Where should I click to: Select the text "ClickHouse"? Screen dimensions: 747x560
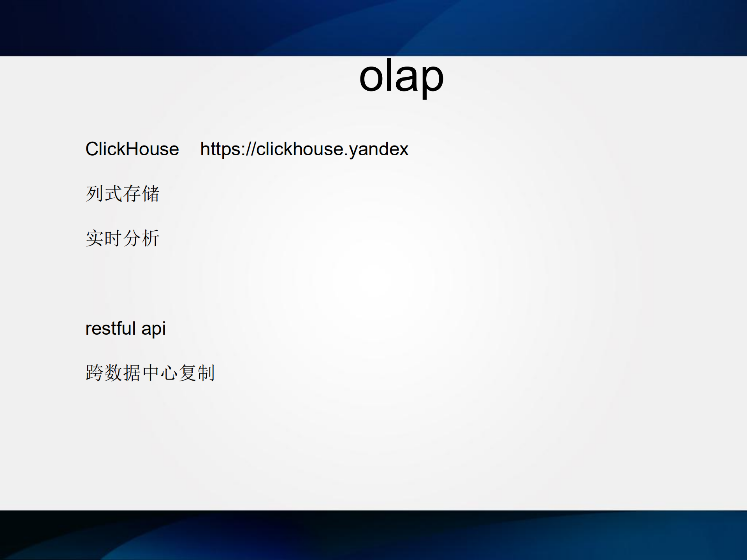[132, 149]
